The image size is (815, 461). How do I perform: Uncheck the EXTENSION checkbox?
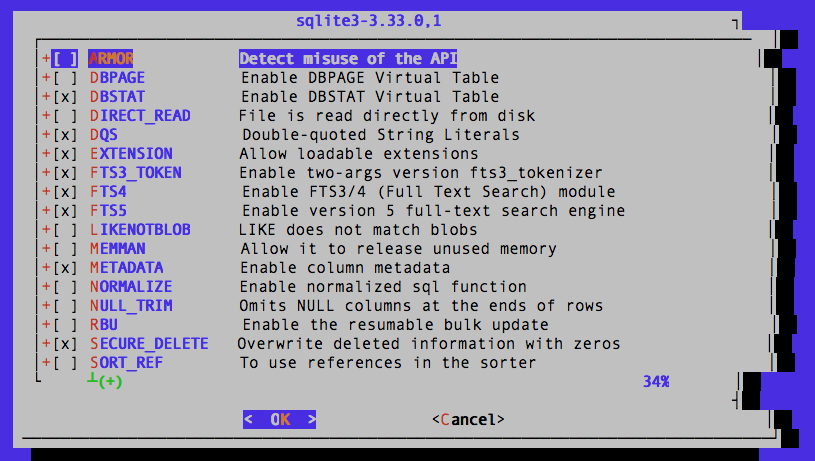point(64,154)
